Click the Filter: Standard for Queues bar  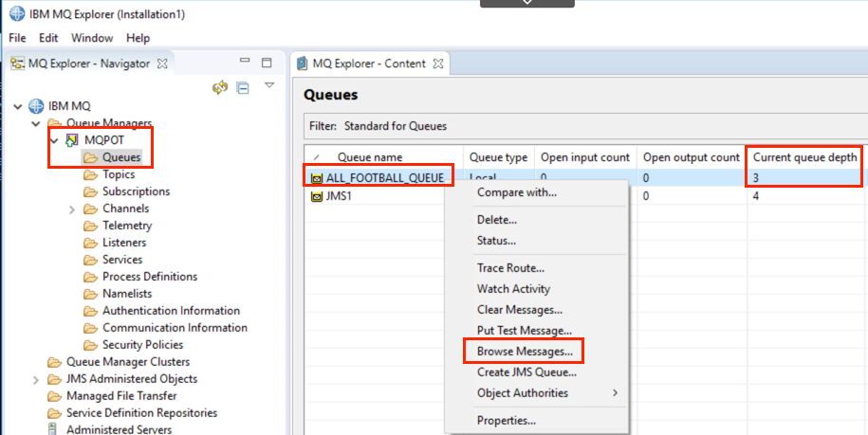click(x=585, y=127)
